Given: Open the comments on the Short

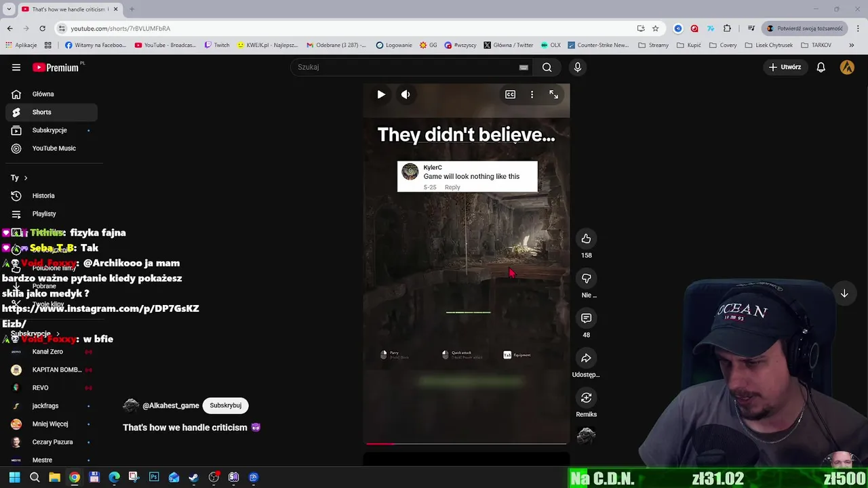Looking at the screenshot, I should pyautogui.click(x=586, y=318).
